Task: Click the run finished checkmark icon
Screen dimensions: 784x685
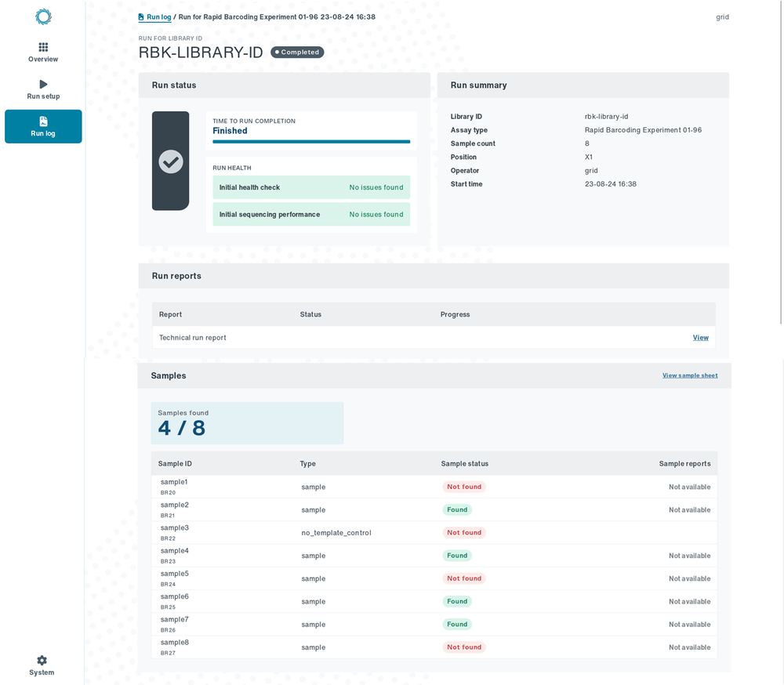Action: pos(171,162)
